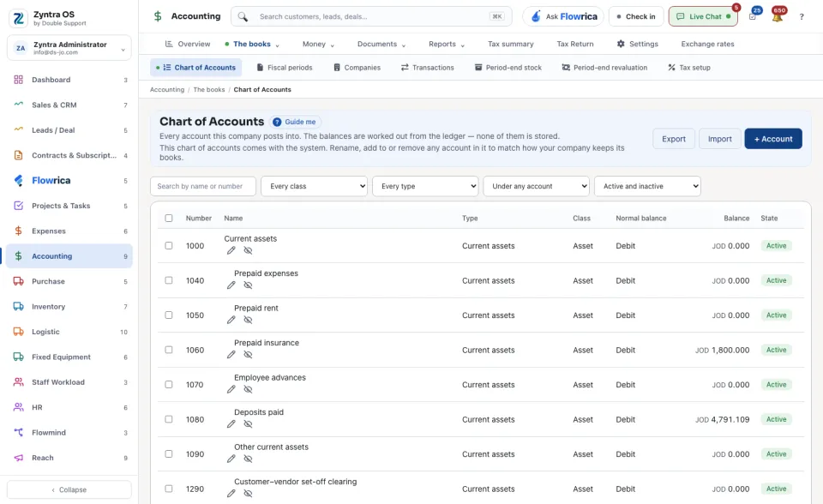Open the Dashboard sidebar icon
Image resolution: width=823 pixels, height=504 pixels.
click(18, 80)
